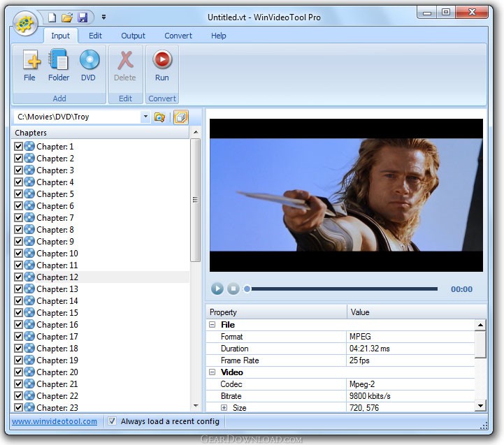
Task: Select the Chapter: 9 row text
Action: click(55, 242)
